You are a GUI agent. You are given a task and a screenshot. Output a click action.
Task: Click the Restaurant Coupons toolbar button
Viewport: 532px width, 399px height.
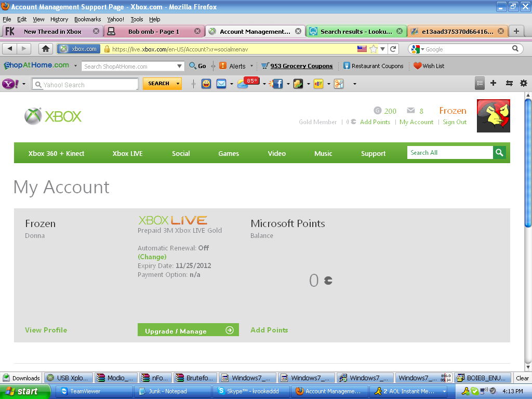[373, 66]
